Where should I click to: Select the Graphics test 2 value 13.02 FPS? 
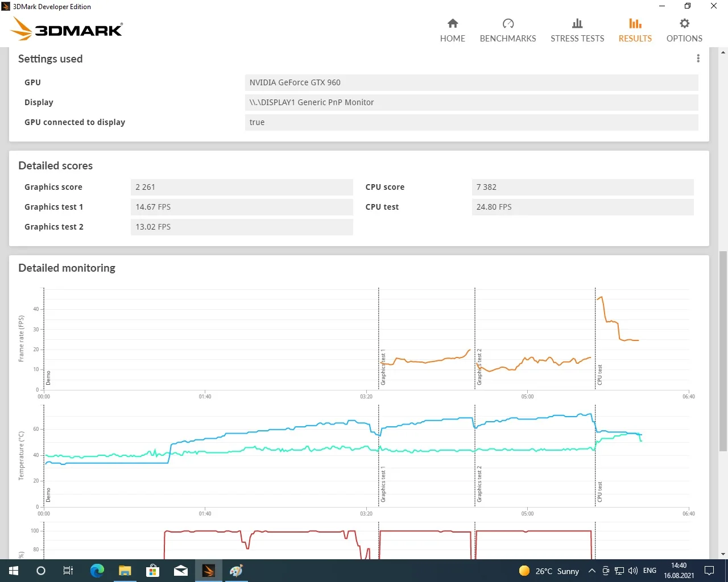[x=242, y=227]
